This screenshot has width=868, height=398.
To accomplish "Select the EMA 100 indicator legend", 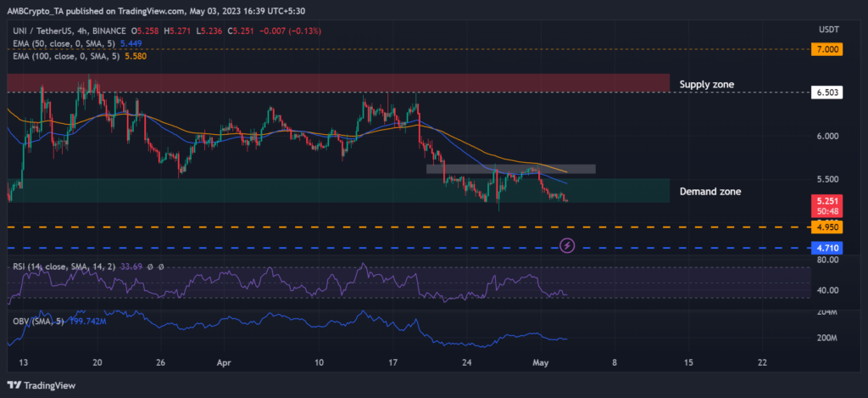I will coord(70,55).
